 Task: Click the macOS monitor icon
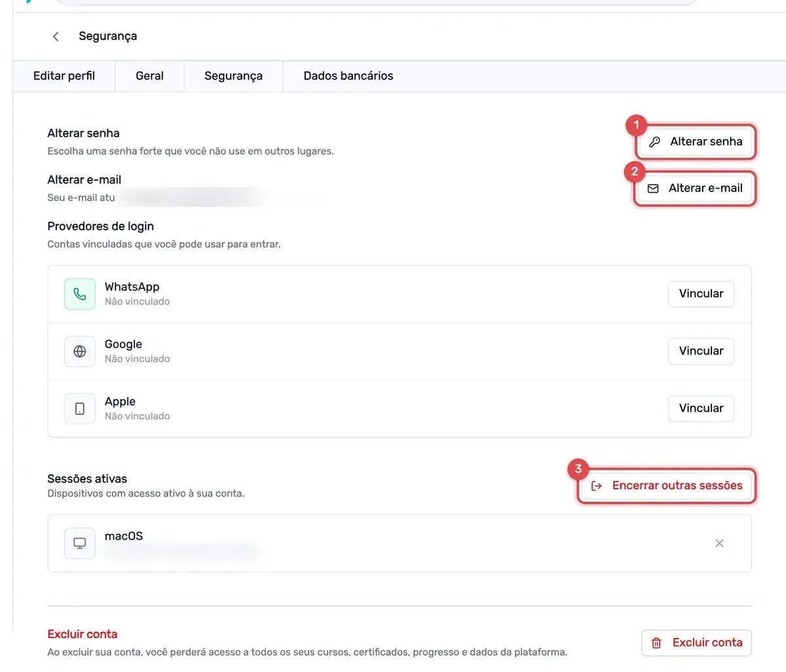(x=80, y=543)
